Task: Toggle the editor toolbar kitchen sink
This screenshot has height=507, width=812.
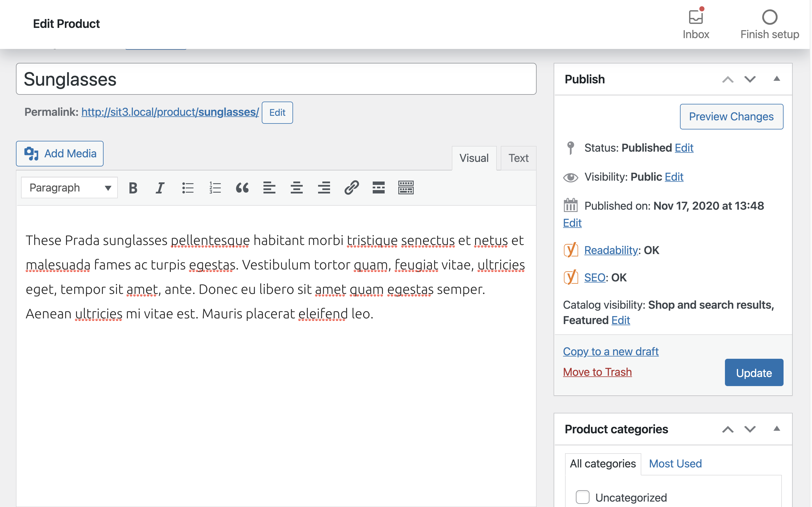Action: [406, 188]
